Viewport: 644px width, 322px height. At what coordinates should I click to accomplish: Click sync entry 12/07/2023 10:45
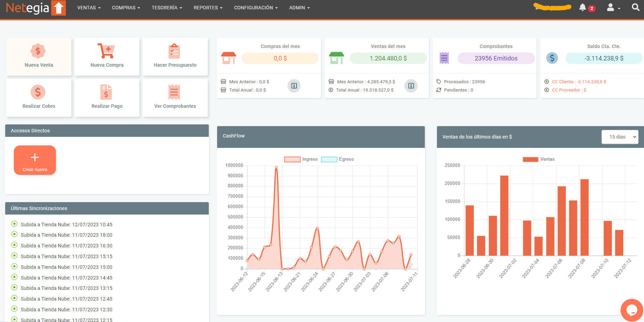point(66,225)
